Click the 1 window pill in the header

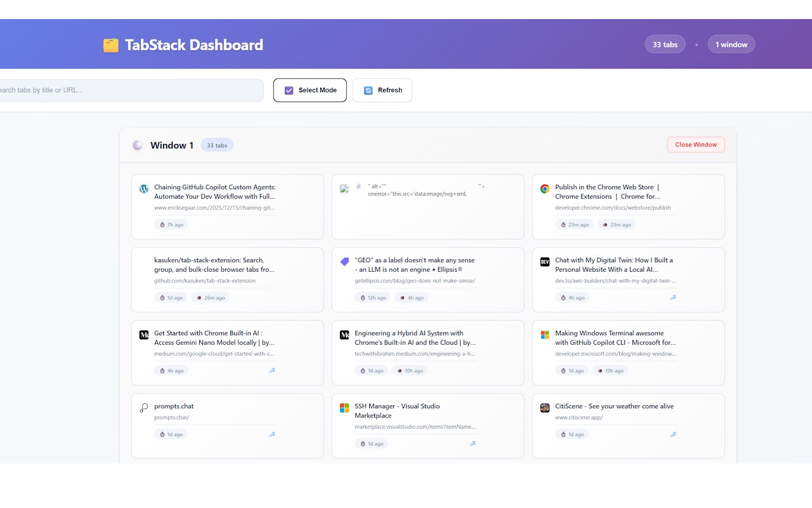point(731,44)
